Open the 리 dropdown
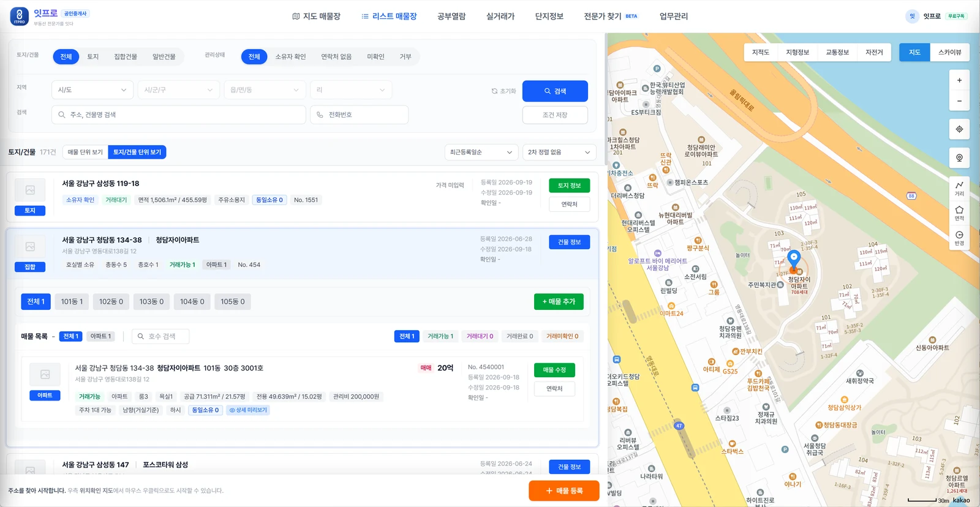Image resolution: width=980 pixels, height=507 pixels. tap(351, 90)
